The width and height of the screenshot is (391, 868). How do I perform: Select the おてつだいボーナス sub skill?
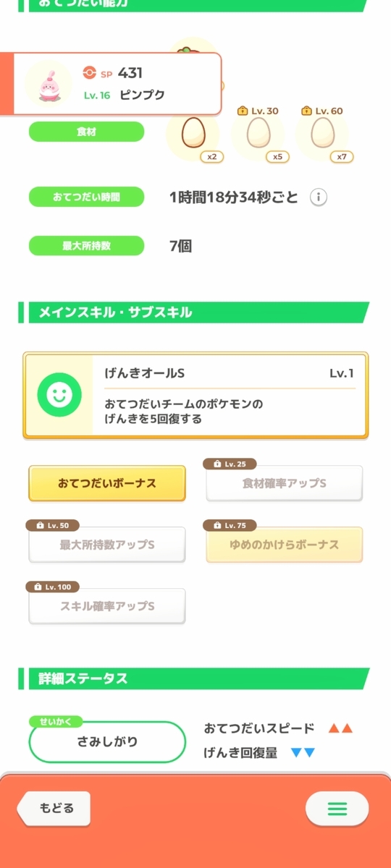107,483
